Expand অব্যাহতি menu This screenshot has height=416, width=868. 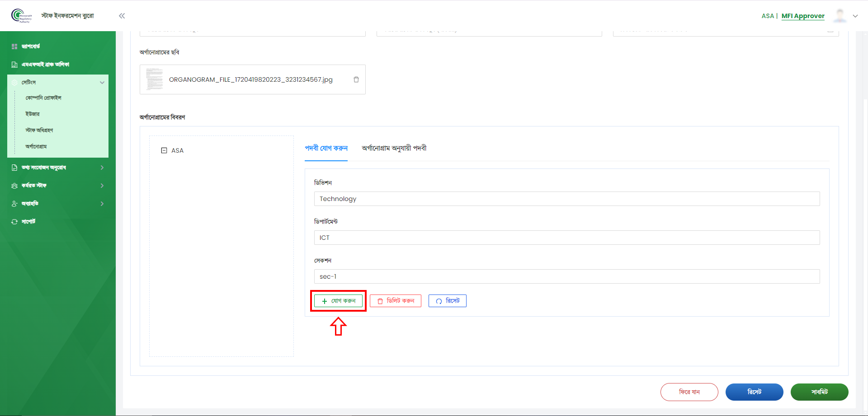click(x=58, y=204)
